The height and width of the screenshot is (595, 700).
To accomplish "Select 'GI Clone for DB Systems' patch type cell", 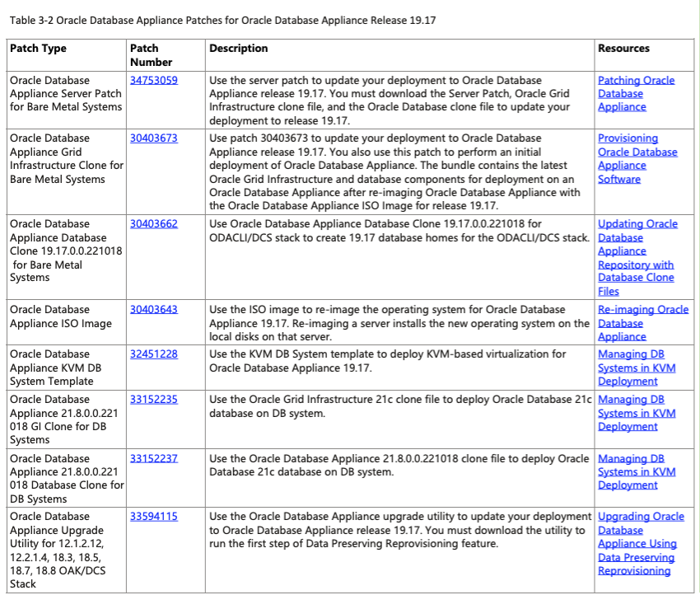I will (66, 419).
